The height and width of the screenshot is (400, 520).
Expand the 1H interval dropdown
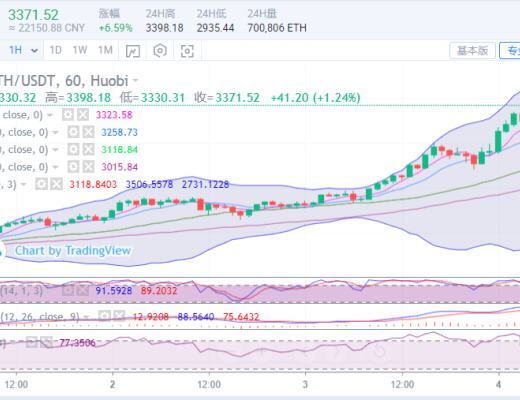point(34,51)
